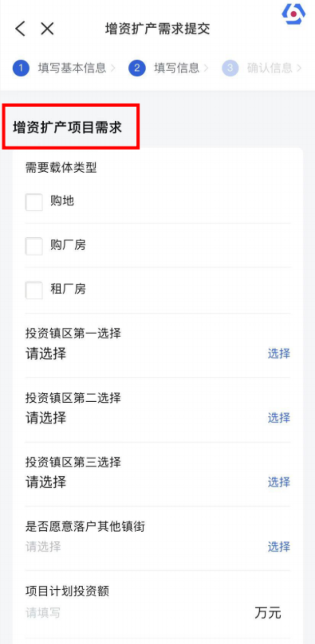Open 选择 for 投资镇区第一选择
The height and width of the screenshot is (644, 315).
click(x=279, y=354)
